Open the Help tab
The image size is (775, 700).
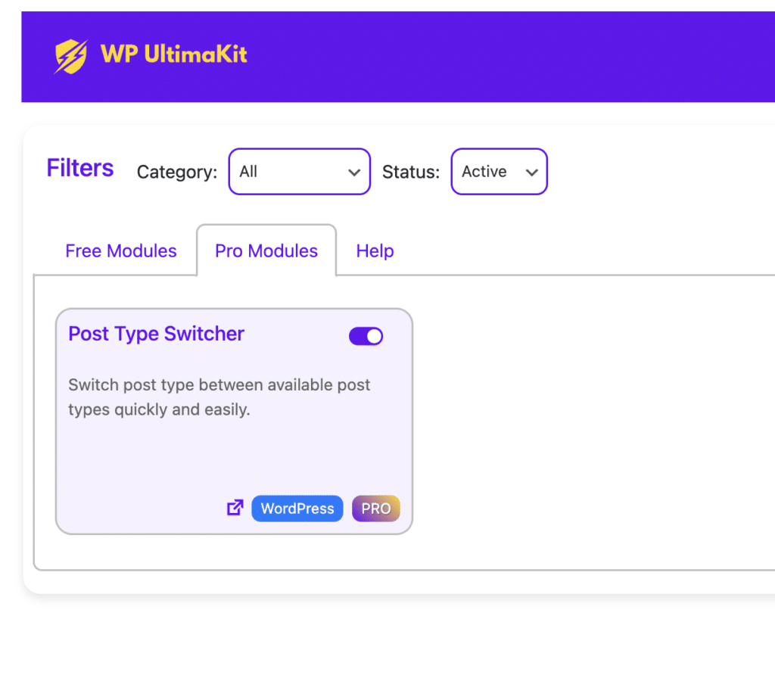375,250
